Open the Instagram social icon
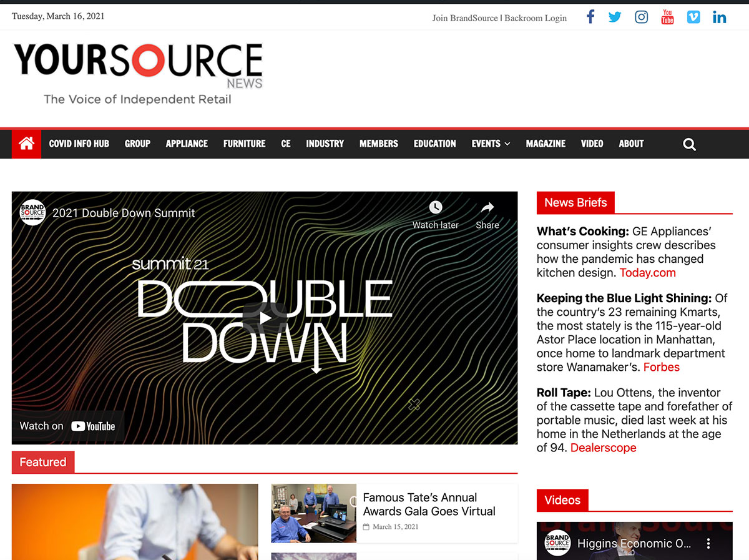 (x=641, y=17)
